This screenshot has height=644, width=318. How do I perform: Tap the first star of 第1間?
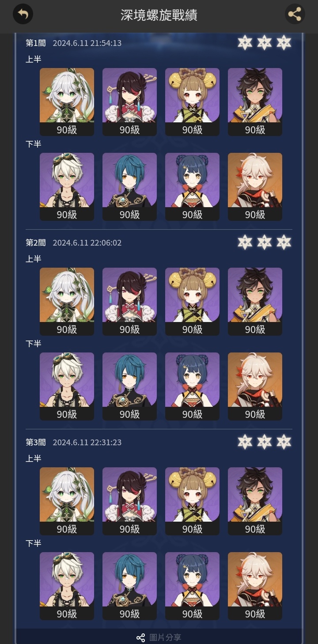(245, 42)
